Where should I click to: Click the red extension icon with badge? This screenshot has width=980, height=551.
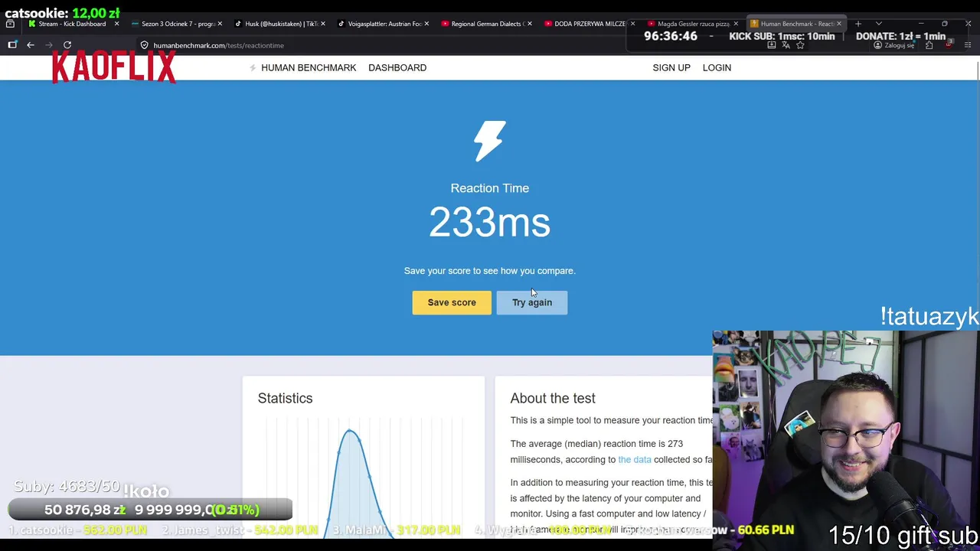coord(949,44)
